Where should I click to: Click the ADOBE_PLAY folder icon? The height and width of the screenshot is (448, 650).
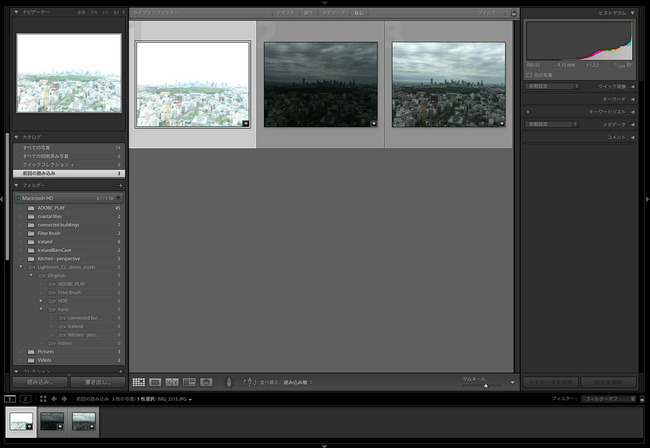pyautogui.click(x=31, y=208)
